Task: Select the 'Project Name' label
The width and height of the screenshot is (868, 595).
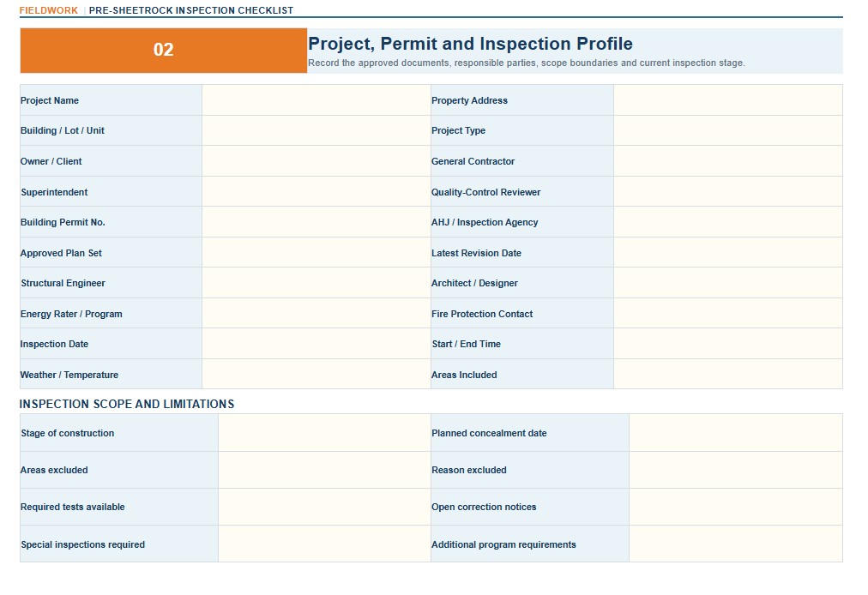Action: 49,100
